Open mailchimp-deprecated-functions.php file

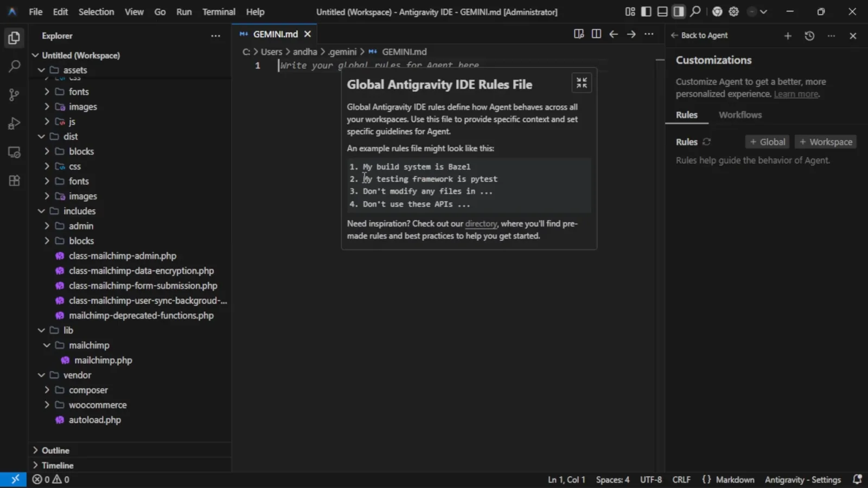pos(141,316)
